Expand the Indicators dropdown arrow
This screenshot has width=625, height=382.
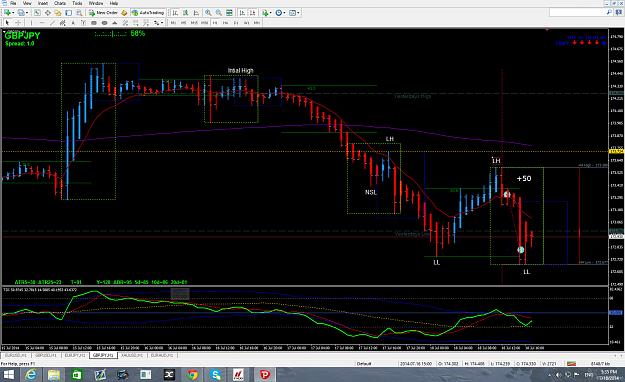[271, 13]
